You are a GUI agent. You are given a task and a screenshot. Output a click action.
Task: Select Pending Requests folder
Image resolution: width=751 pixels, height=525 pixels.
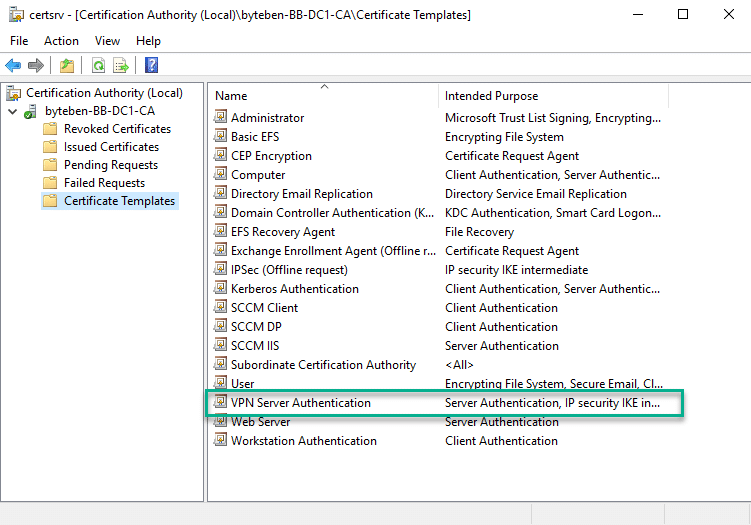pyautogui.click(x=111, y=165)
